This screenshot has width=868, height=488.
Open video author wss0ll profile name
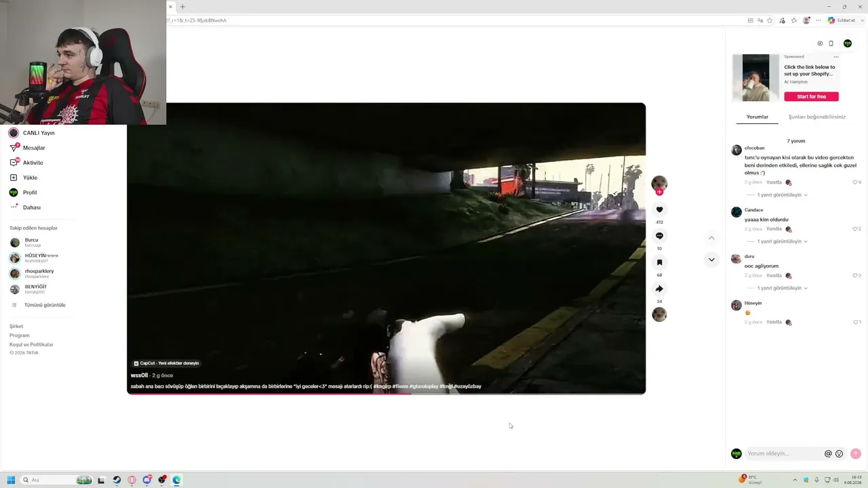(x=139, y=375)
